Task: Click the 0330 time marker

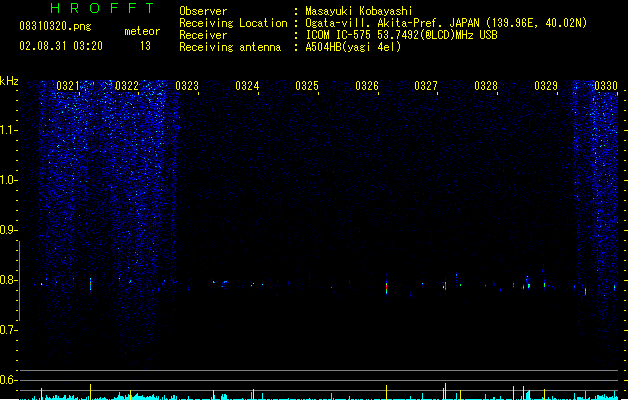Action: pos(606,86)
